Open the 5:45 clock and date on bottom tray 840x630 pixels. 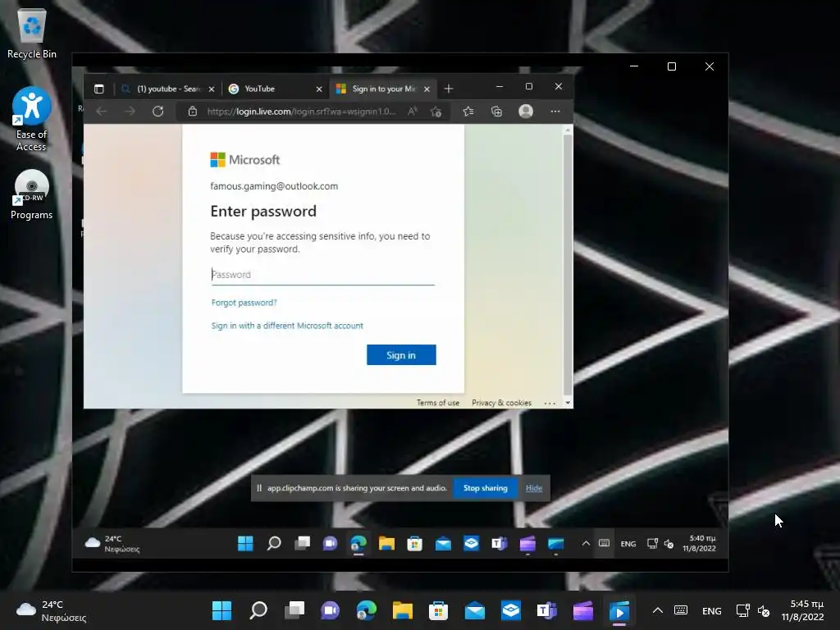(802, 610)
